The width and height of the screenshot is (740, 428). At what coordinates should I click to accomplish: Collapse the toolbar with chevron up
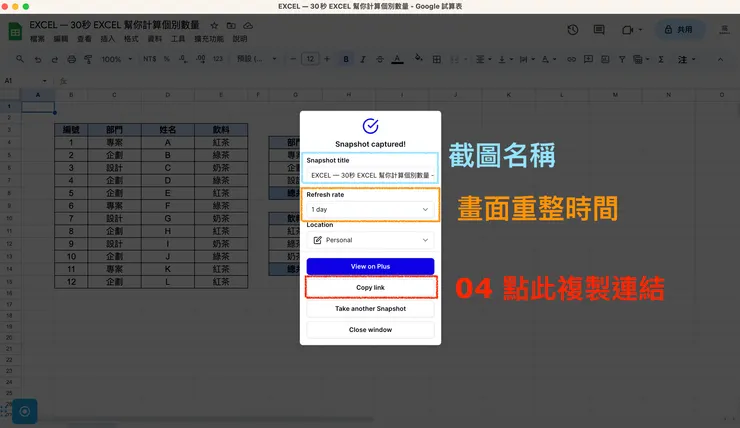pos(720,59)
